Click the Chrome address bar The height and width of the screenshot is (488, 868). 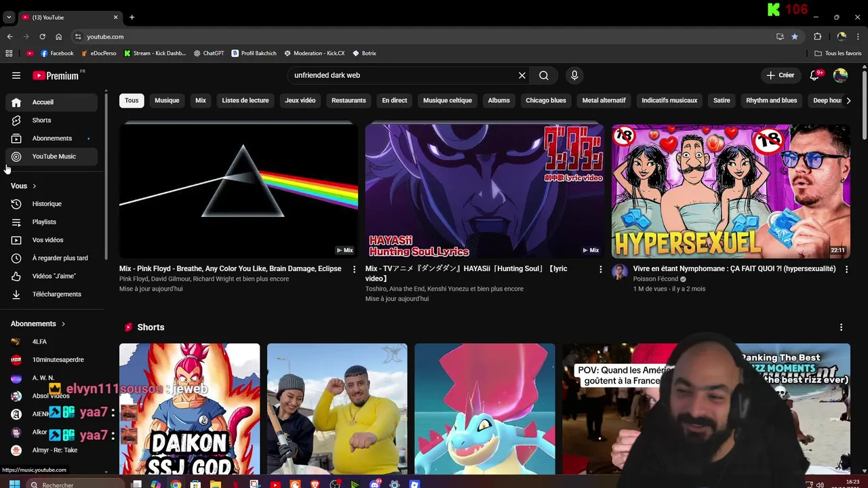(420, 37)
